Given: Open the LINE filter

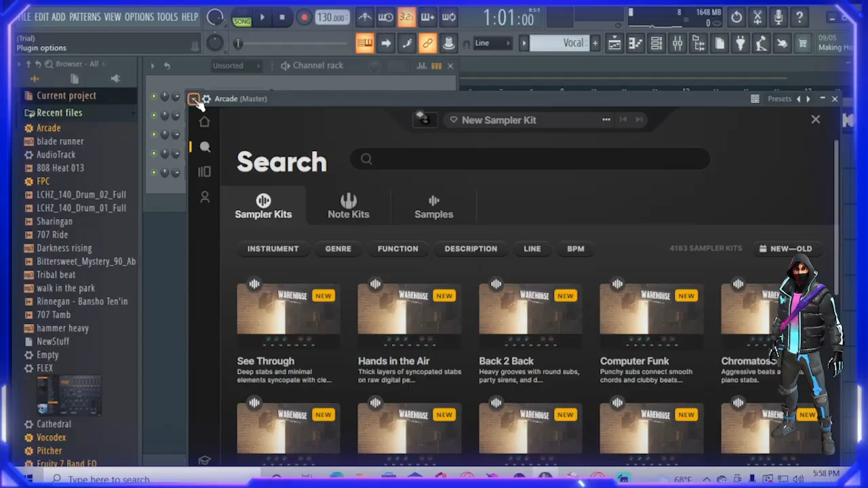Looking at the screenshot, I should click(x=532, y=249).
